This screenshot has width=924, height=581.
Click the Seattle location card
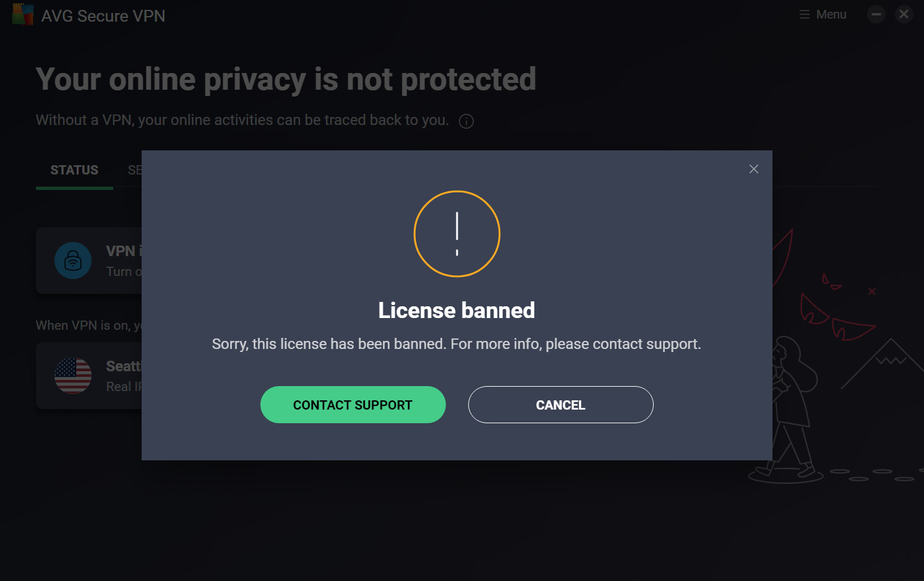coord(89,376)
